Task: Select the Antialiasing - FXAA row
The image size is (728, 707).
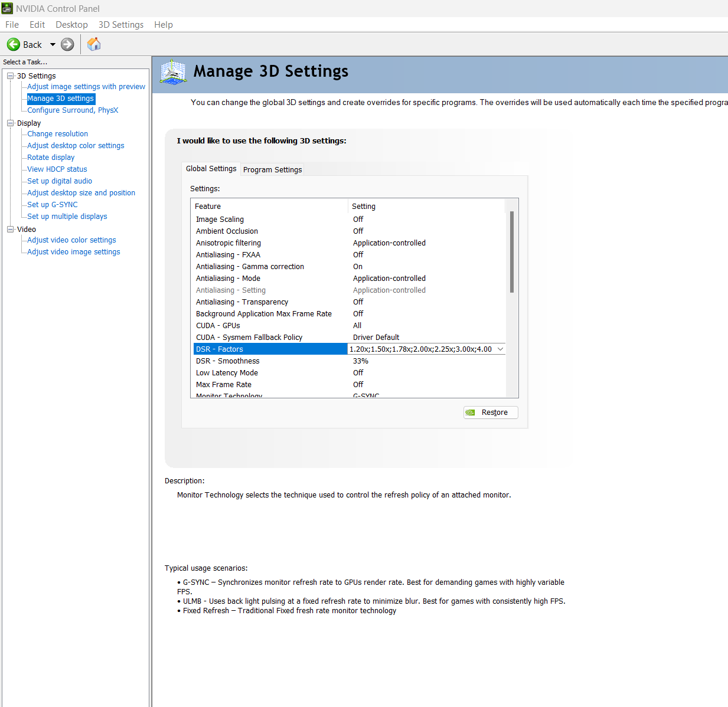Action: [350, 254]
